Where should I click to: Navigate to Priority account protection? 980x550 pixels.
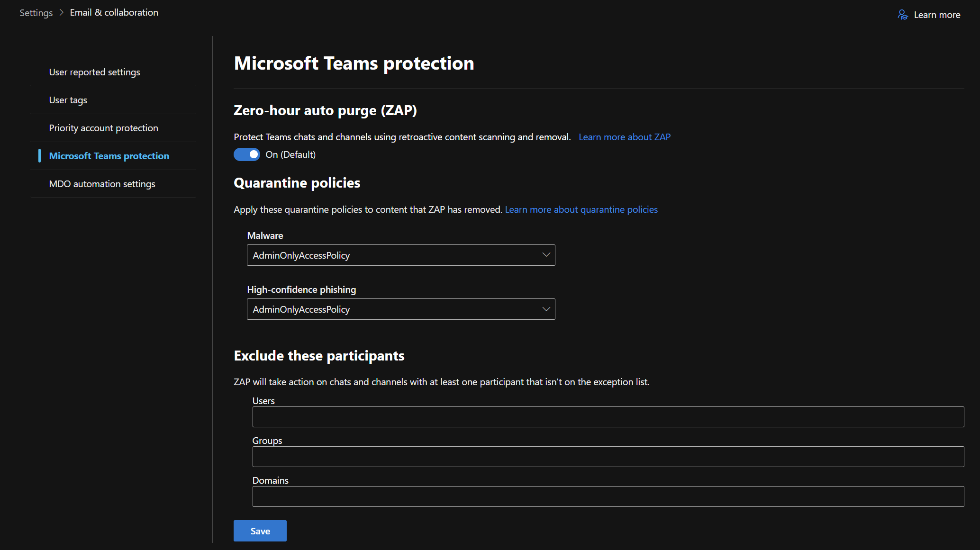point(103,128)
